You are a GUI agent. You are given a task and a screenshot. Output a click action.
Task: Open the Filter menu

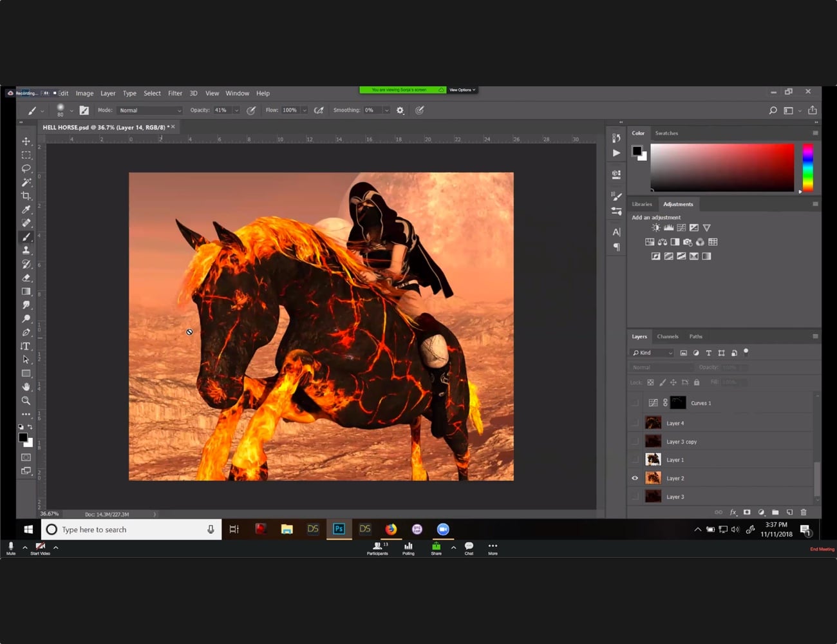coord(174,93)
